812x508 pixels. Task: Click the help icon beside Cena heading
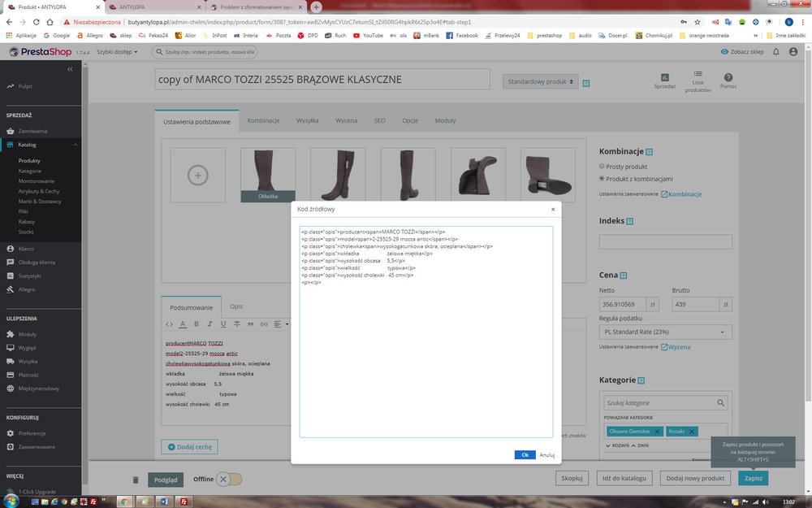coord(624,276)
